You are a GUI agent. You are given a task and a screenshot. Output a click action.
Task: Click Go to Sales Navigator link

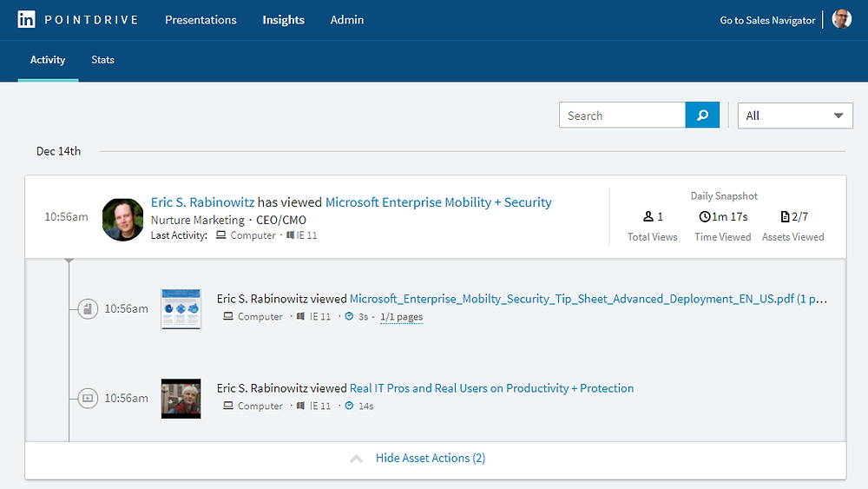pyautogui.click(x=768, y=21)
